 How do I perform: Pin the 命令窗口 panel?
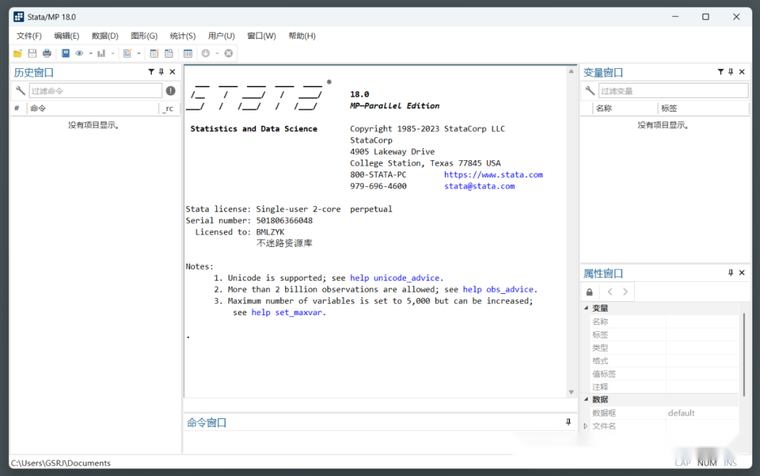[568, 422]
